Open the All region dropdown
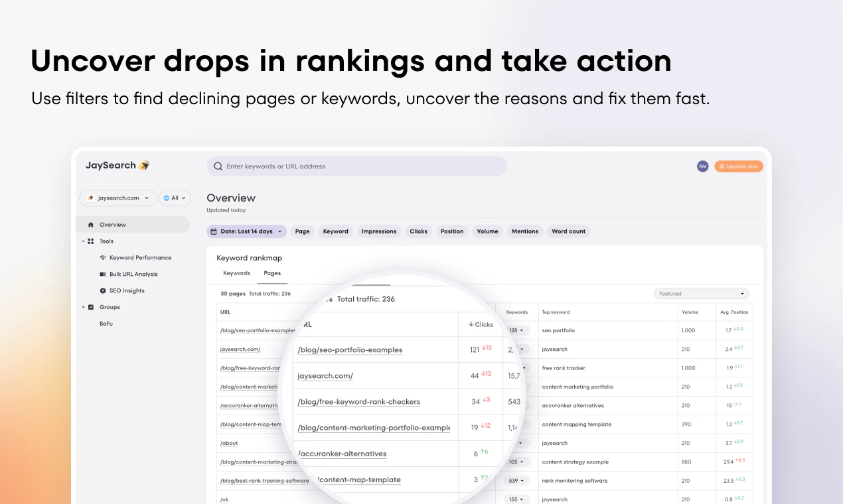The width and height of the screenshot is (843, 504). 175,198
